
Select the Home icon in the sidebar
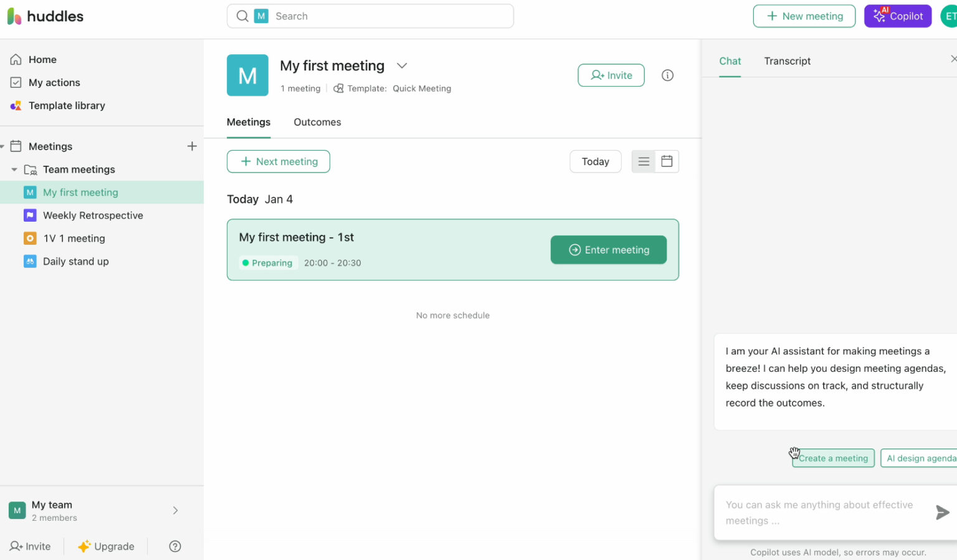tap(17, 59)
